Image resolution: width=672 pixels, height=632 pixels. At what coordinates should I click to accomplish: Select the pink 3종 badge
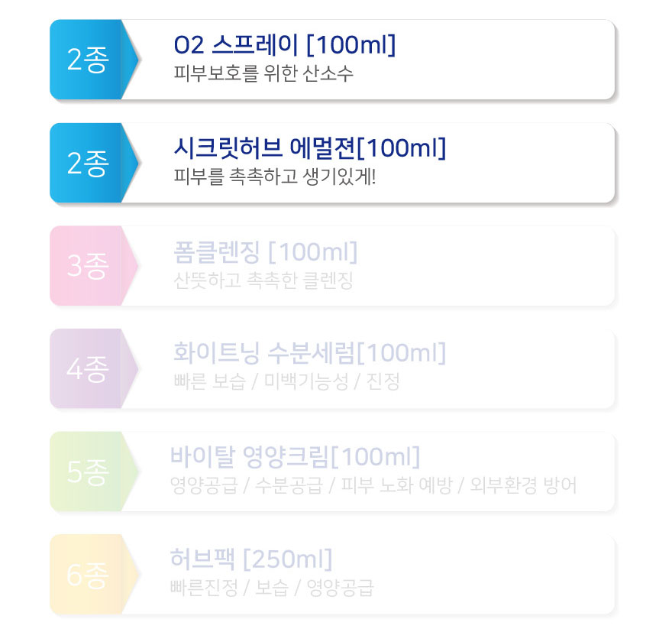88,267
